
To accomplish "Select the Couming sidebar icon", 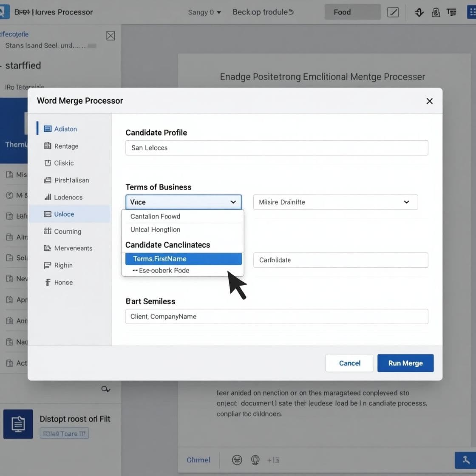I will [48, 231].
